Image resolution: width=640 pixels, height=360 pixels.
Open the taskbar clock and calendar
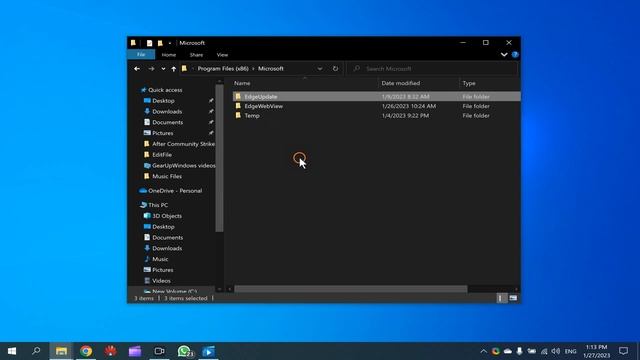click(596, 351)
